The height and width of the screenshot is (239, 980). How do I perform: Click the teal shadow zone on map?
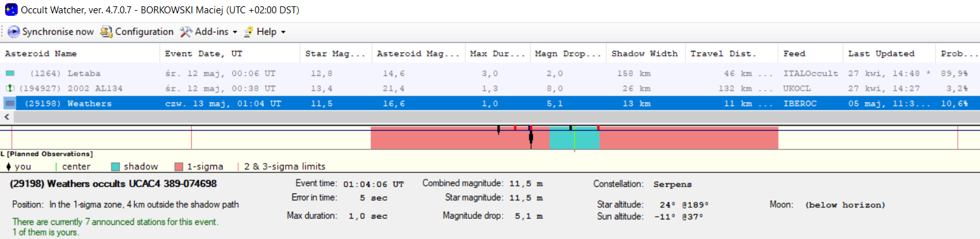point(574,138)
